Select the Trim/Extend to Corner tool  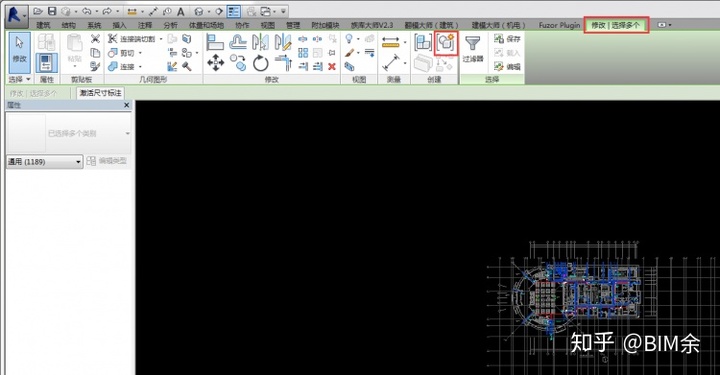click(283, 63)
